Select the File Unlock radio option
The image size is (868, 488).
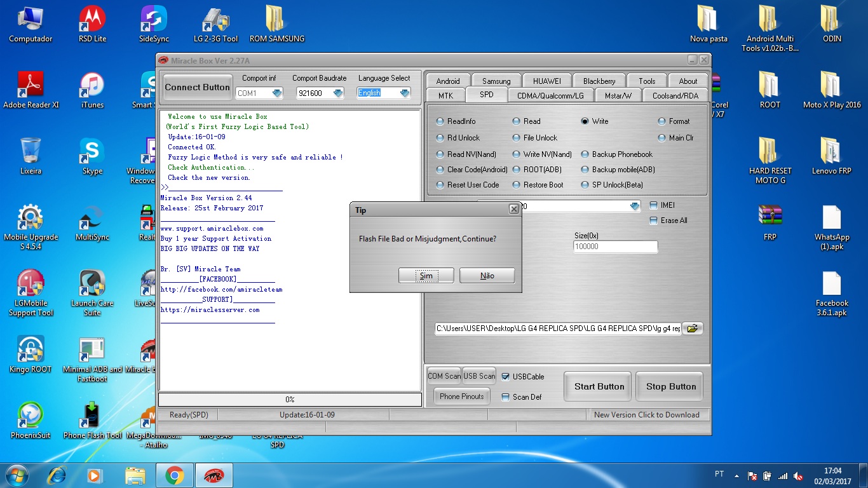click(x=517, y=138)
